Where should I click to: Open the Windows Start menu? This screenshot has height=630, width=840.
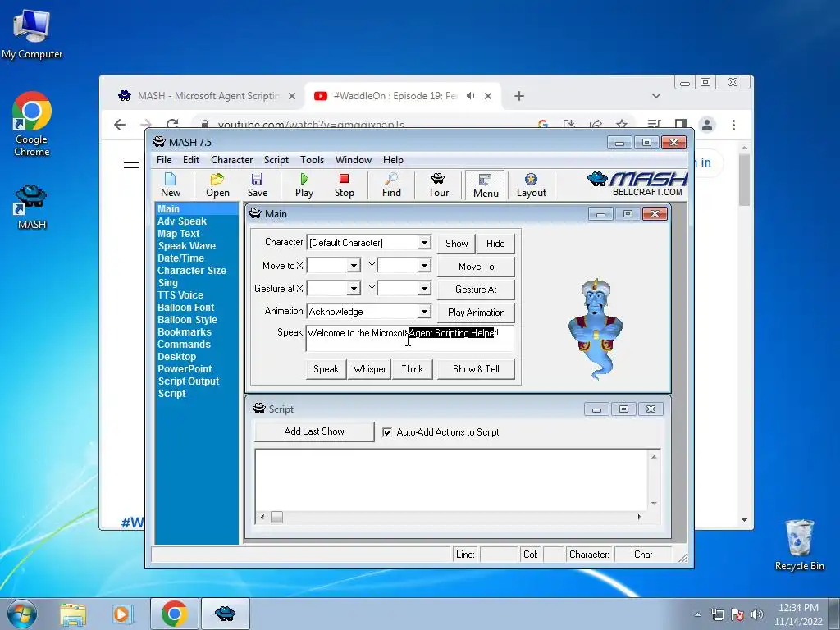coord(22,614)
